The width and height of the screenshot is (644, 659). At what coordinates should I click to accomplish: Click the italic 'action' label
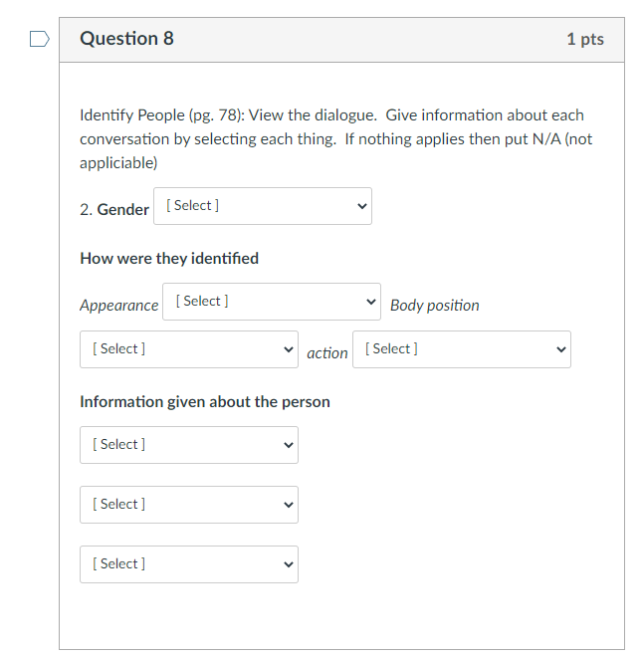point(326,353)
